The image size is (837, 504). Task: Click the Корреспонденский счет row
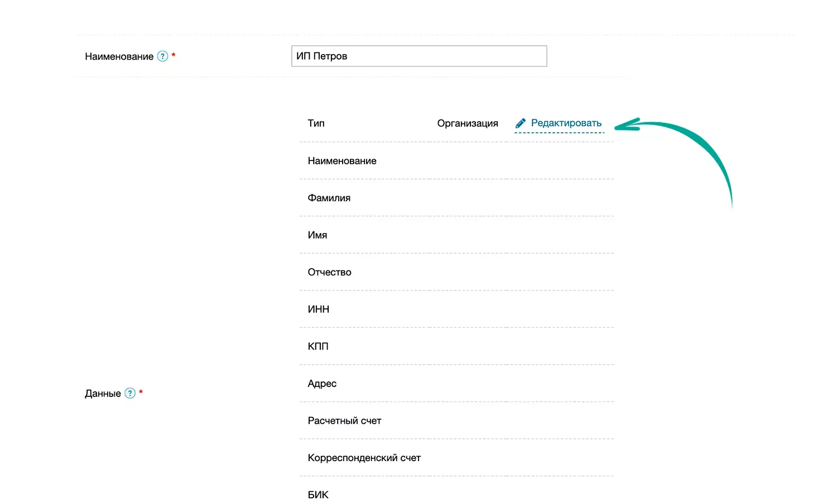pyautogui.click(x=364, y=458)
